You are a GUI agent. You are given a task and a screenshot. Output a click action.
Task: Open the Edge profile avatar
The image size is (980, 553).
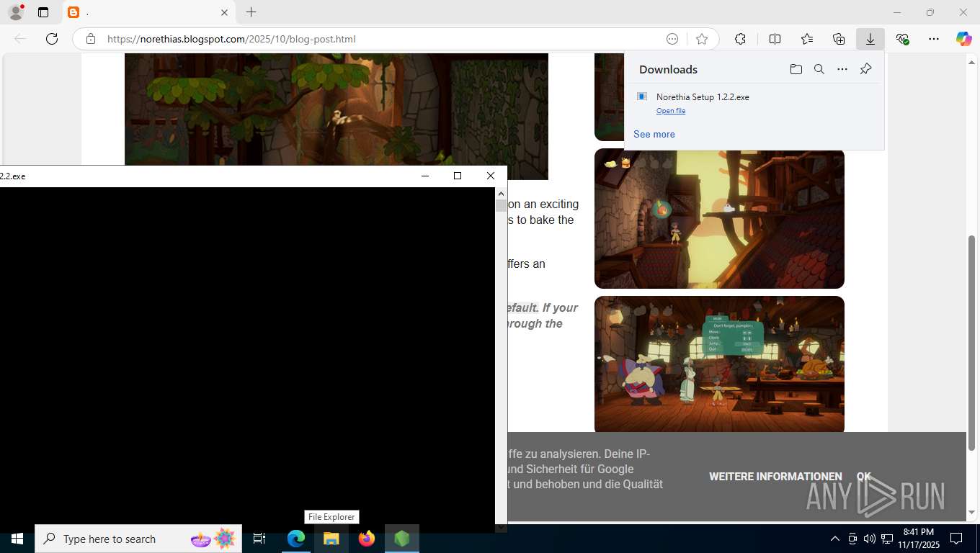click(x=16, y=12)
